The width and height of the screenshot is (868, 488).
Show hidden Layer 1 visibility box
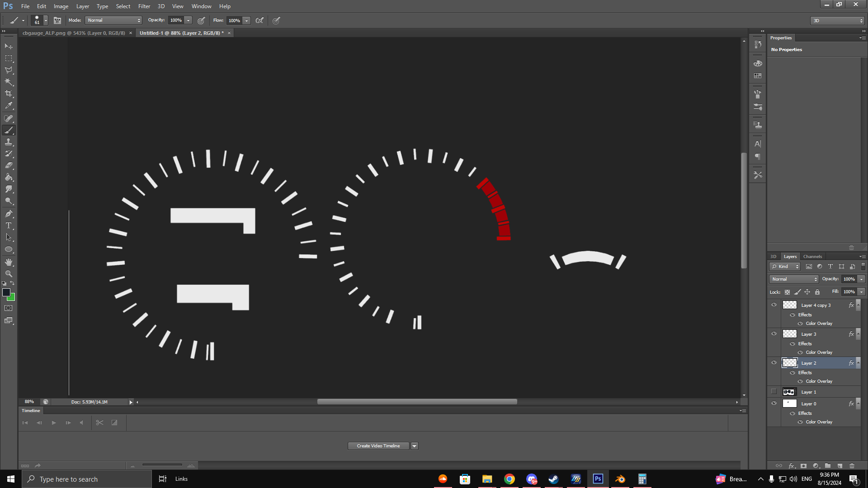[774, 392]
